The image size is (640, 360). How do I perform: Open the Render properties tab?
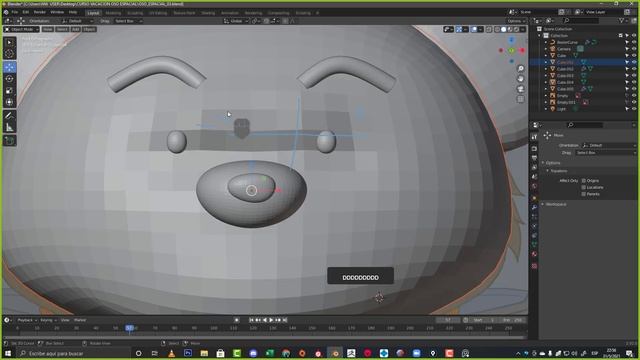coord(534,149)
